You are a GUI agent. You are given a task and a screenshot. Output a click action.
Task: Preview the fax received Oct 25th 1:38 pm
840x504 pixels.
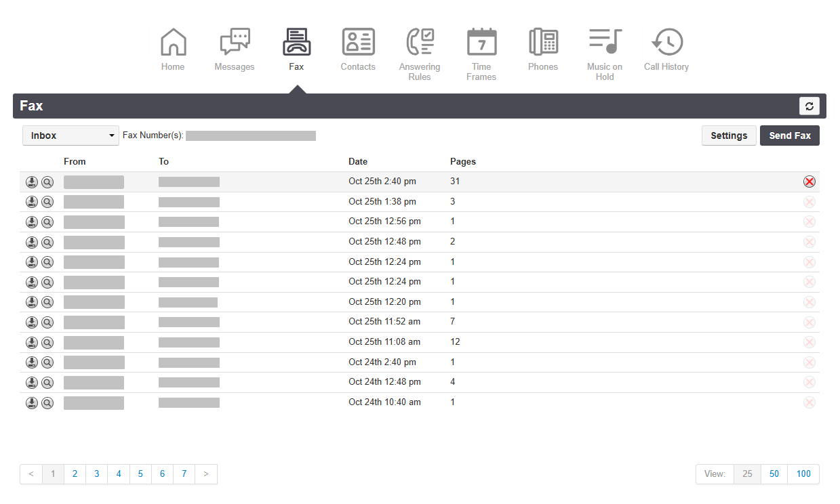[x=47, y=201]
